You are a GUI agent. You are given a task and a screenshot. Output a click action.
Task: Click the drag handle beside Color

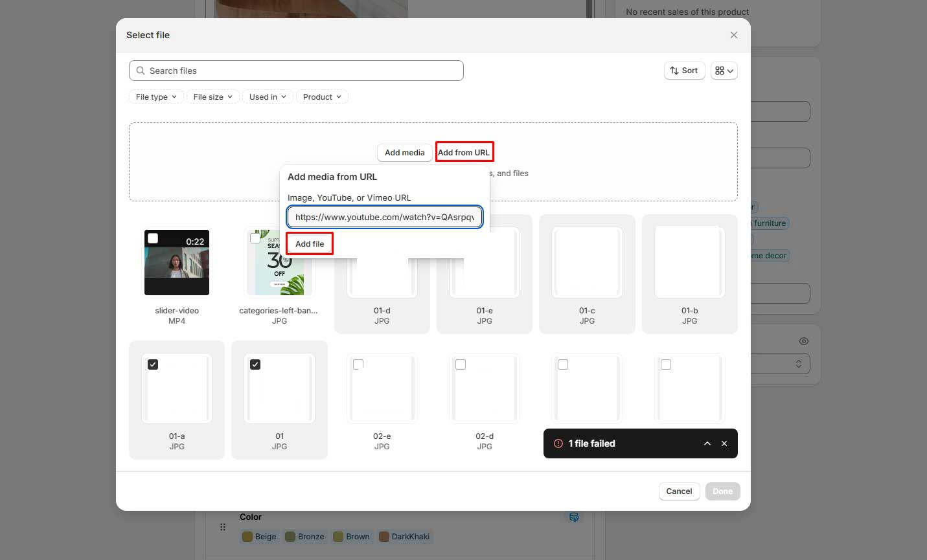(223, 527)
